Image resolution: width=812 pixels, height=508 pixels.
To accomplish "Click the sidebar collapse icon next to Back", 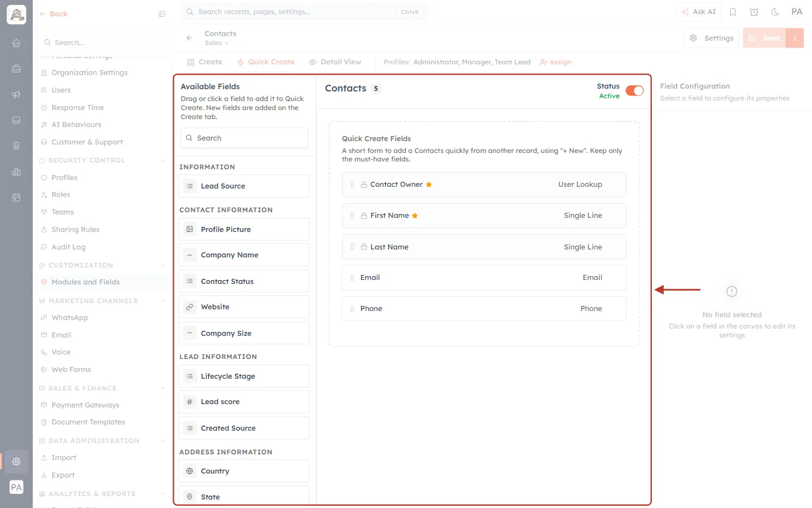I will (x=162, y=14).
